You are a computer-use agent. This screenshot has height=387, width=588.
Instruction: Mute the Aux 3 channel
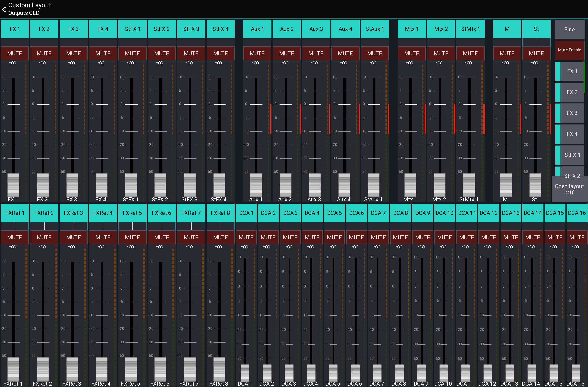tap(316, 53)
